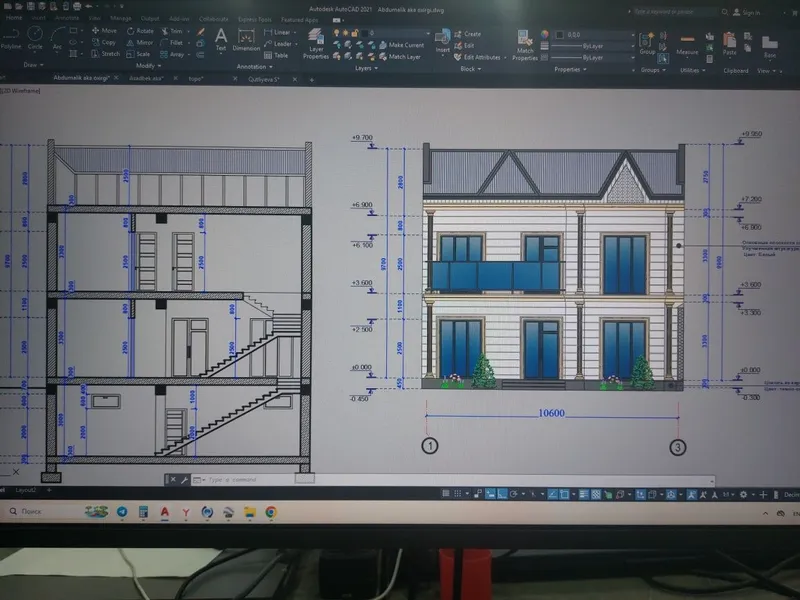Open the Measure utility
The image size is (800, 600).
[687, 45]
